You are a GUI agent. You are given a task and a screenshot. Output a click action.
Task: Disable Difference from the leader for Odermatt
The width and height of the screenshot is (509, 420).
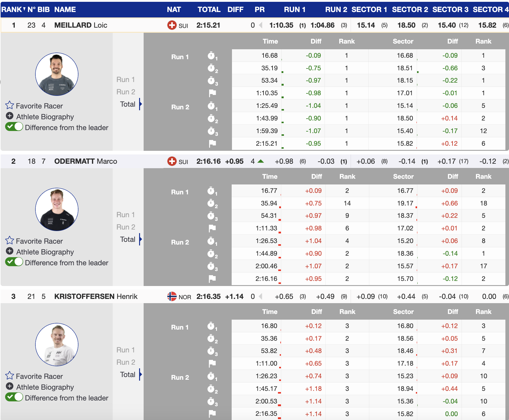pyautogui.click(x=14, y=262)
